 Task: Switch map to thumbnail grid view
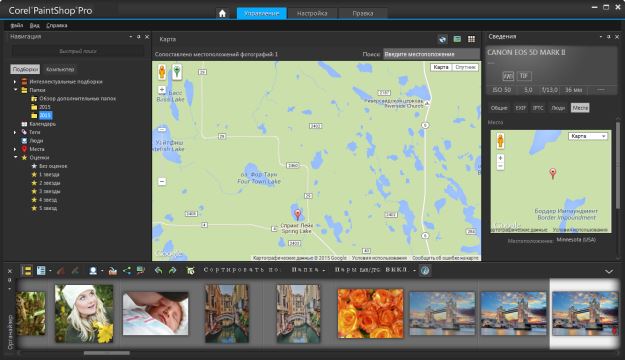tap(472, 39)
